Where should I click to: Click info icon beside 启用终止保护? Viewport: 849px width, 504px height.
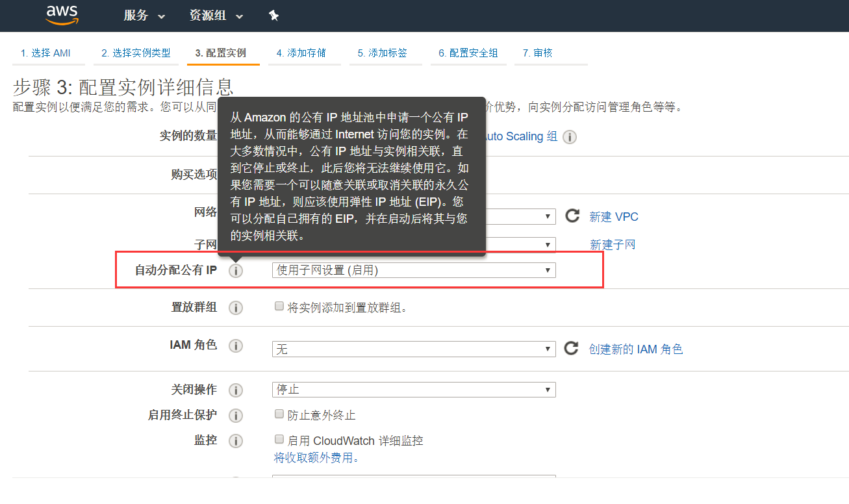(x=236, y=416)
